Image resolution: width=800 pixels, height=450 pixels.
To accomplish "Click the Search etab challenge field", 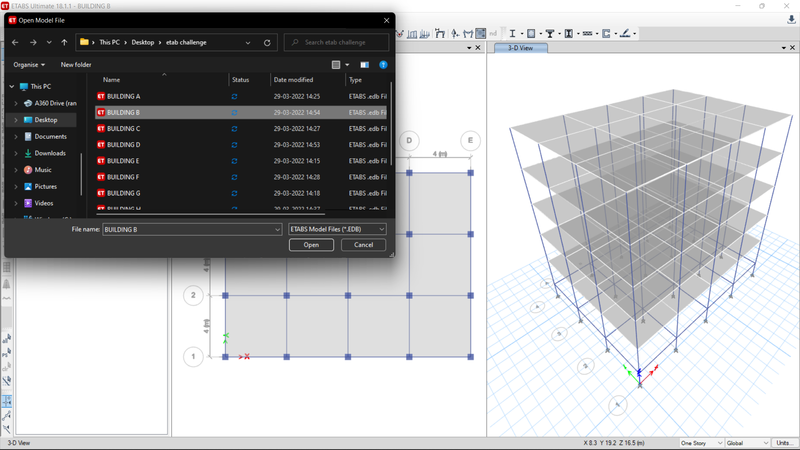I will click(x=337, y=42).
